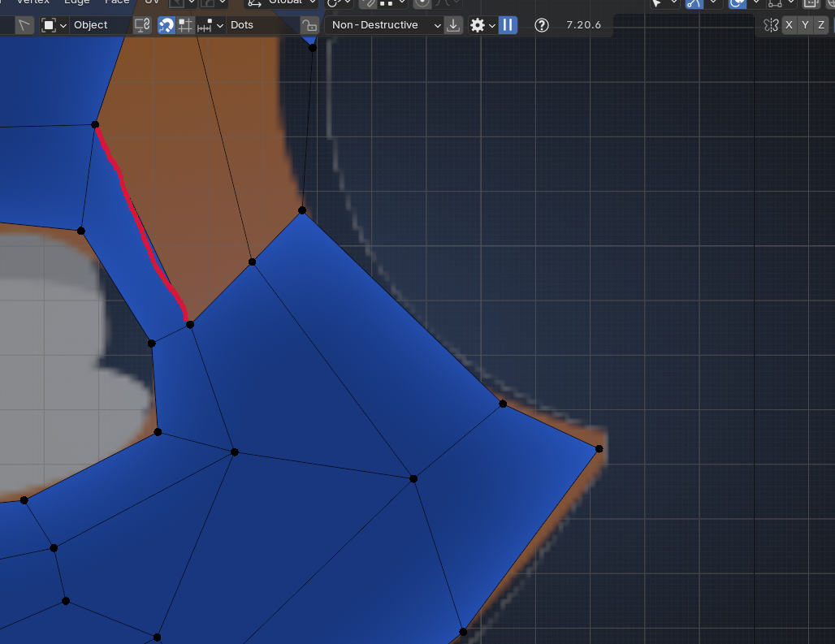Open the Vertex menu

33,2
